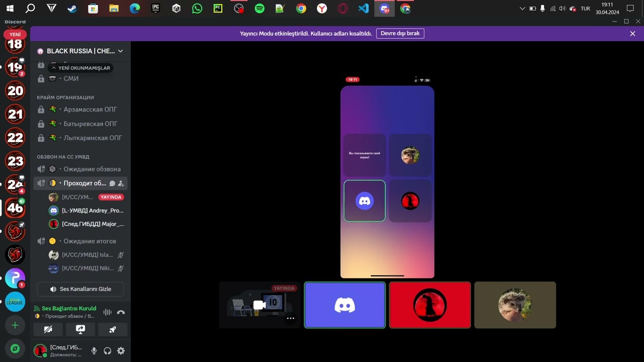644x362 pixels.
Task: Select user [L-УМВД] Andrey_Pro in voice list
Action: (86, 211)
